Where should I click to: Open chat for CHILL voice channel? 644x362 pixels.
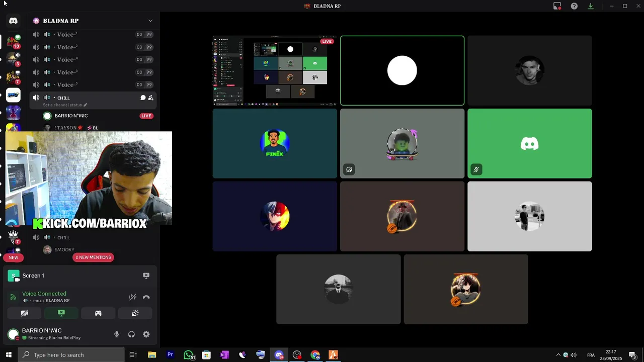click(143, 98)
